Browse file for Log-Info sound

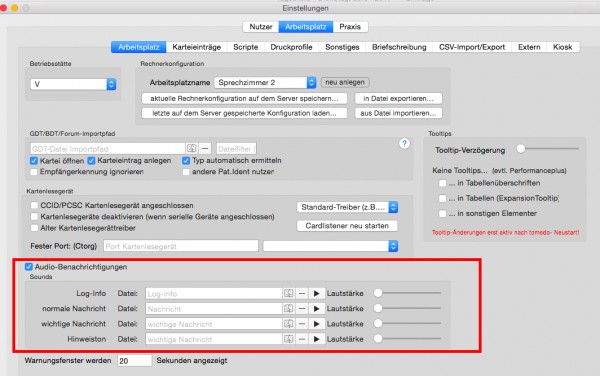pyautogui.click(x=289, y=293)
